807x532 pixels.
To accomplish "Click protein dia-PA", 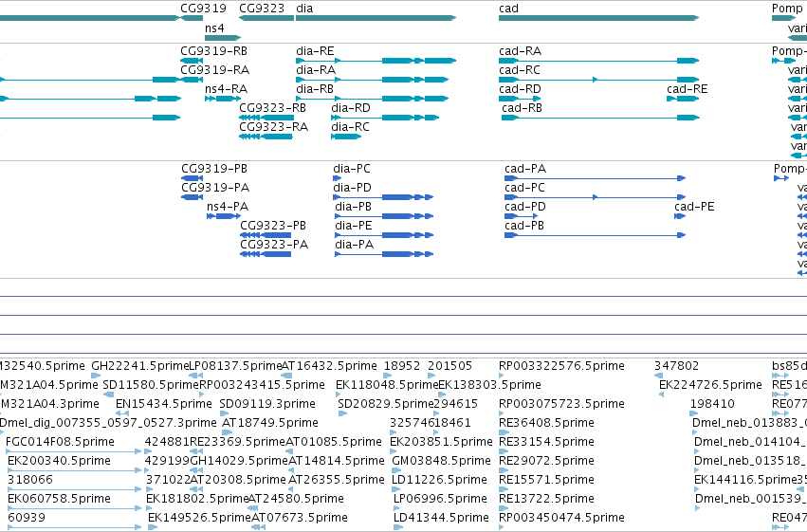I will click(354, 245).
